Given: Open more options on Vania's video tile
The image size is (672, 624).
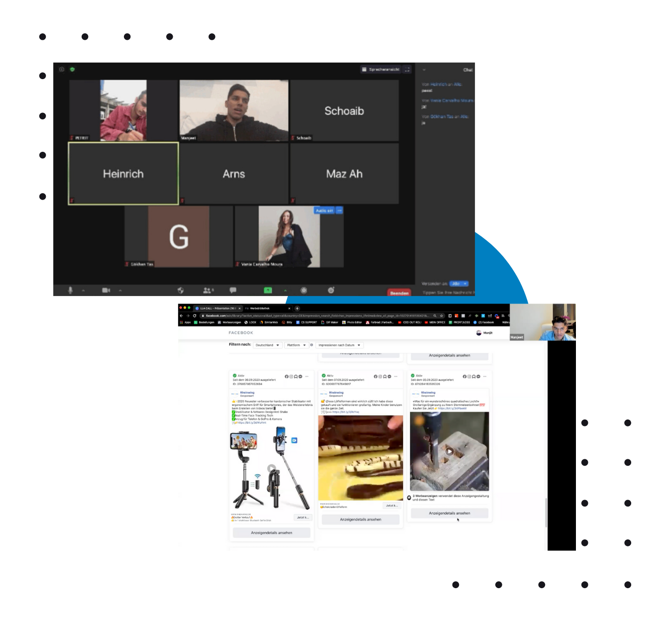Looking at the screenshot, I should point(339,210).
